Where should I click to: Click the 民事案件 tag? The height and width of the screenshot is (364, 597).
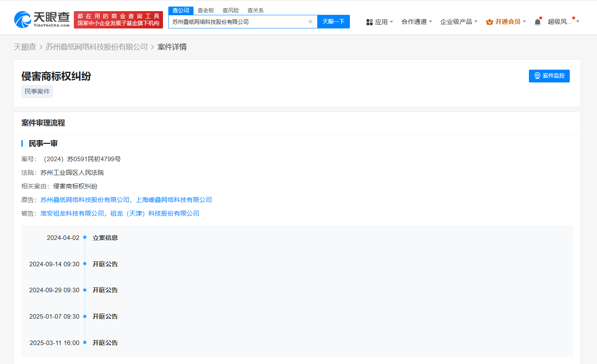(37, 92)
